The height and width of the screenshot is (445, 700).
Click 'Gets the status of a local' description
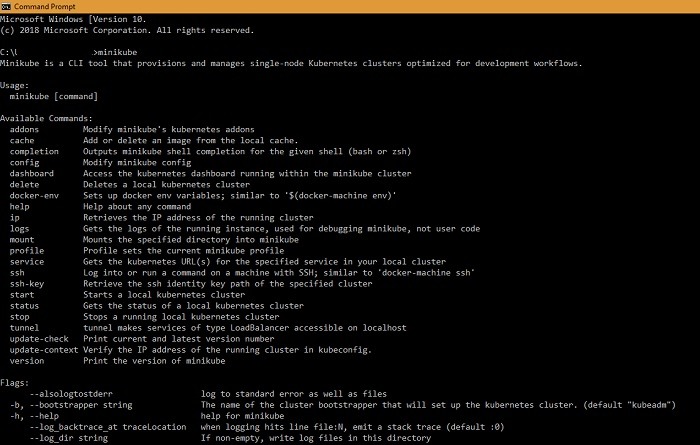pos(193,306)
